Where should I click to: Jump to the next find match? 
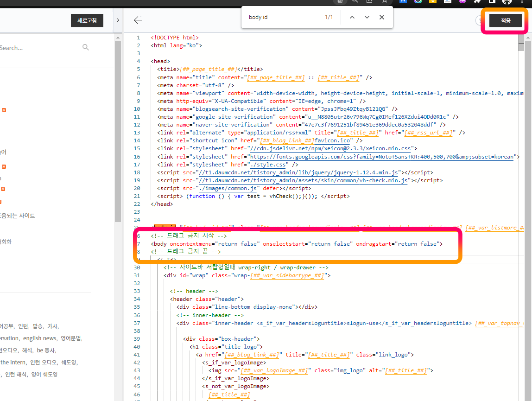[367, 17]
